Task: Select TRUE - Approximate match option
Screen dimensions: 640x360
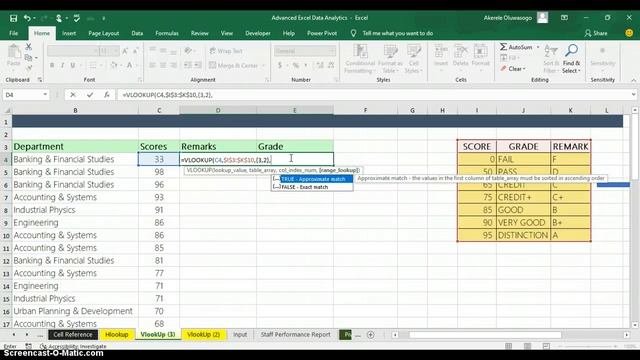Action: (x=313, y=179)
